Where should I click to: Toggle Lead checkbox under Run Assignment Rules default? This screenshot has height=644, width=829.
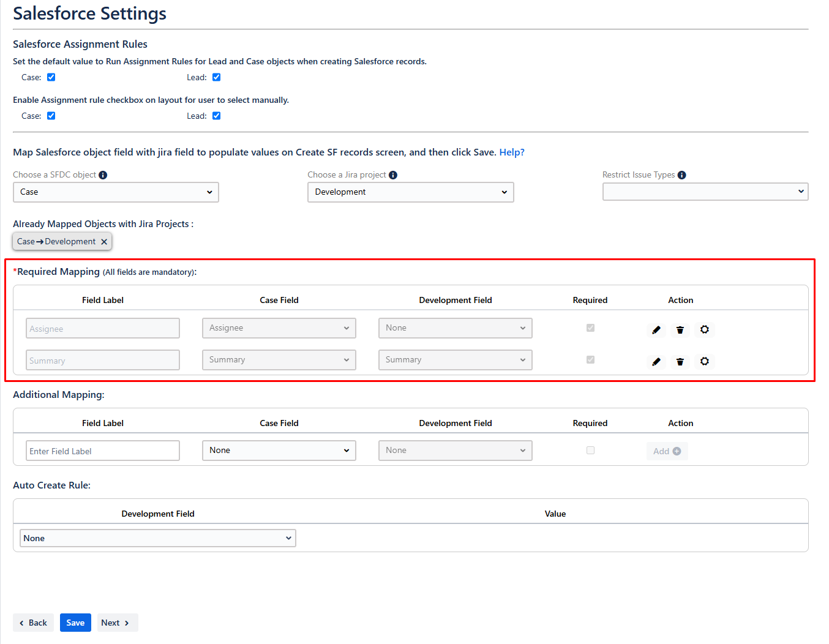click(217, 77)
